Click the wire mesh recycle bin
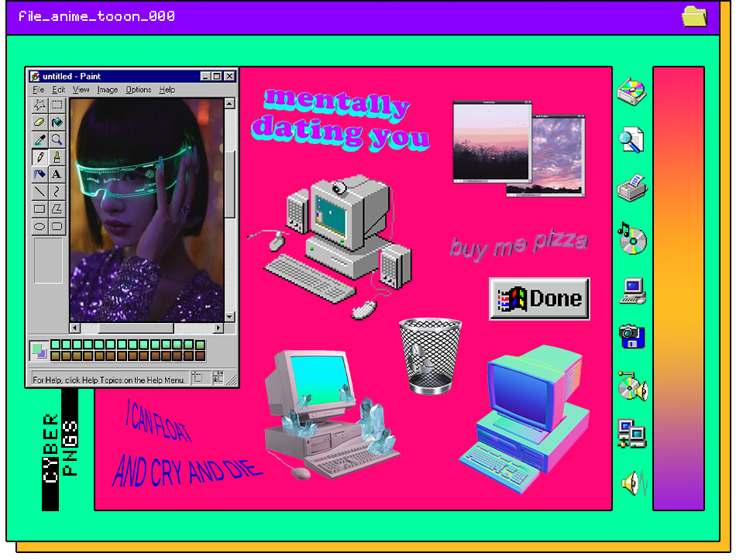The width and height of the screenshot is (736, 560). pos(430,356)
